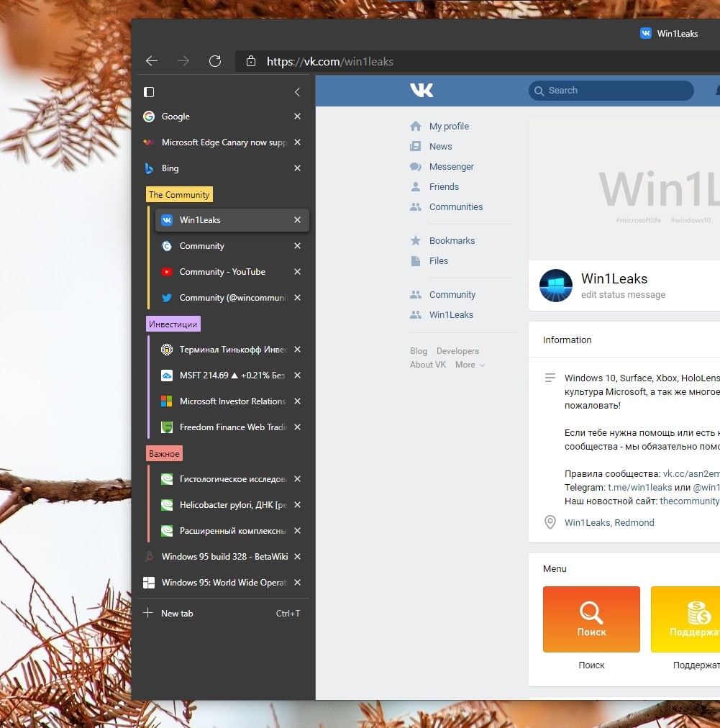Close the Windows 95 build 328 tab
The image size is (720, 728).
[297, 557]
